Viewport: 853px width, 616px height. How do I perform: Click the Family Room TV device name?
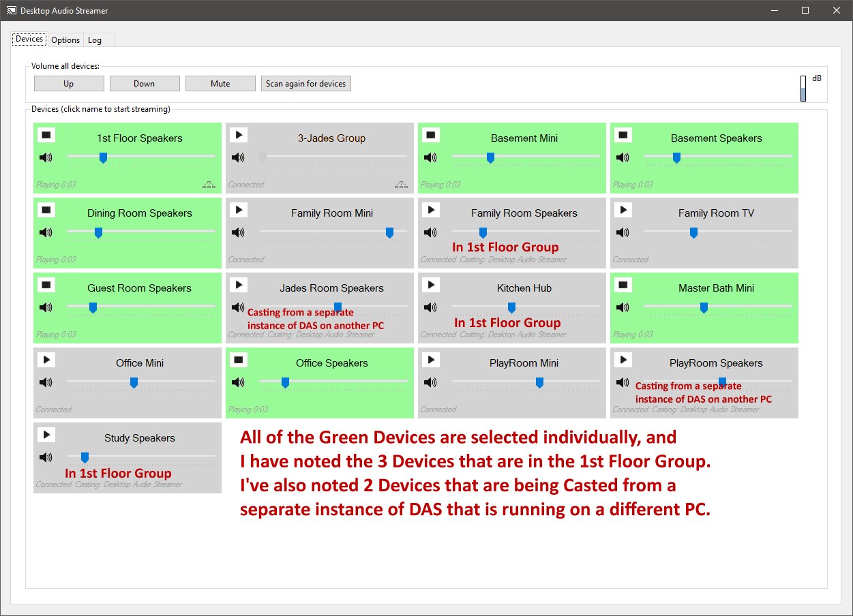pyautogui.click(x=717, y=213)
